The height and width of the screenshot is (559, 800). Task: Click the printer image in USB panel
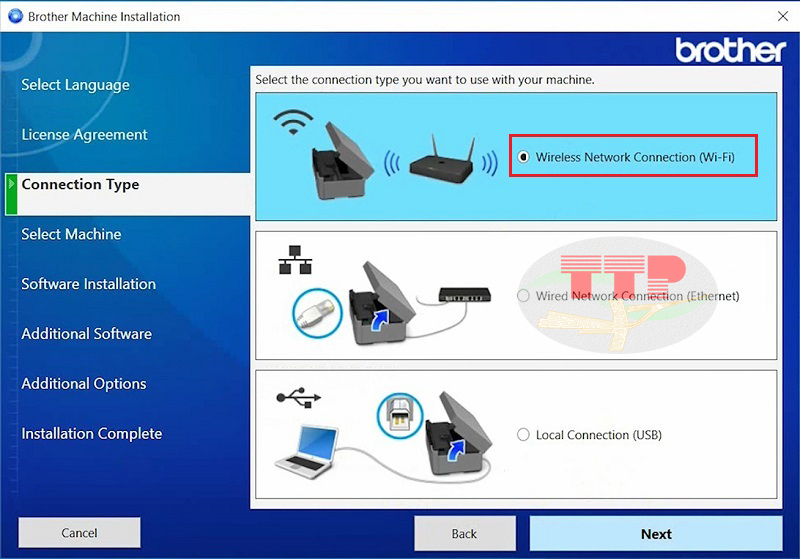click(458, 433)
